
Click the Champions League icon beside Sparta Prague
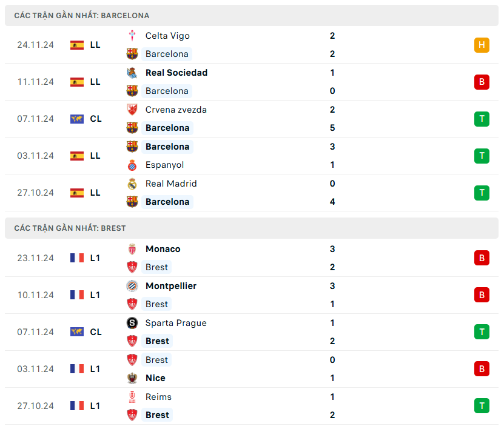click(x=77, y=332)
